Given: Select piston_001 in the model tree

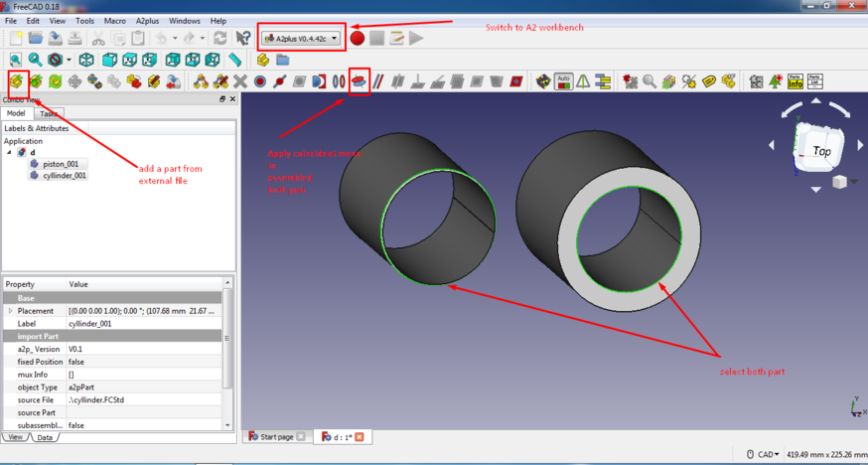Looking at the screenshot, I should pyautogui.click(x=59, y=164).
